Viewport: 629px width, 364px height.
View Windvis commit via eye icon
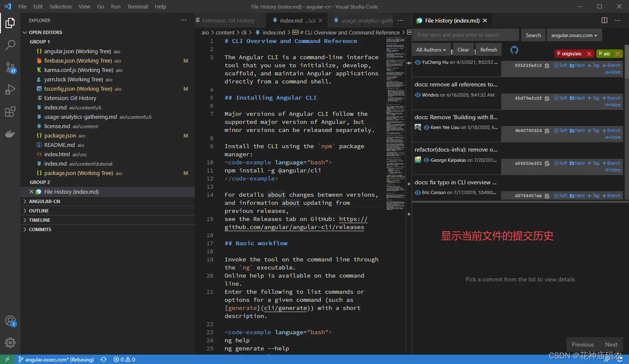[x=418, y=95]
